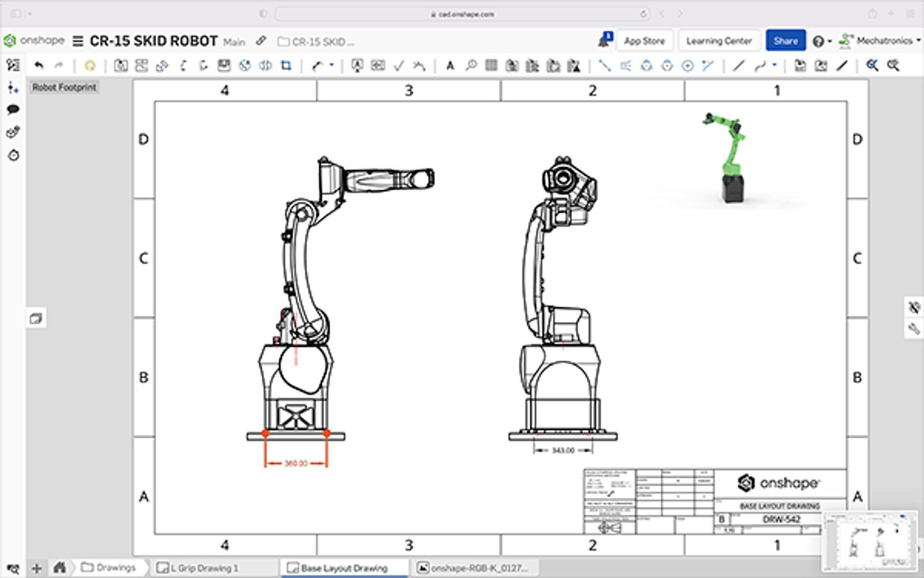Select the text note tool
Screen dimensions: 924x578
pos(450,65)
